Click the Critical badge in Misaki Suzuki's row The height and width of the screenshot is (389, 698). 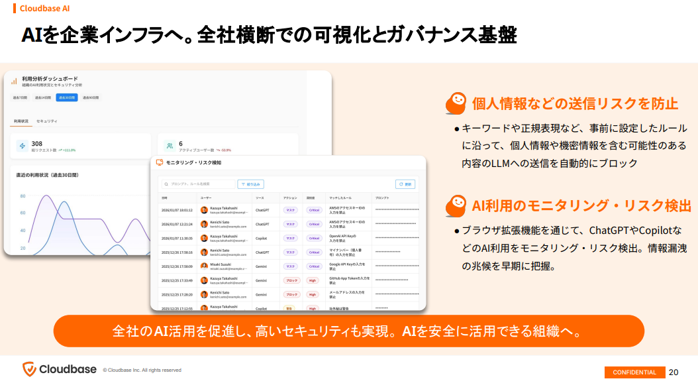pyautogui.click(x=314, y=266)
